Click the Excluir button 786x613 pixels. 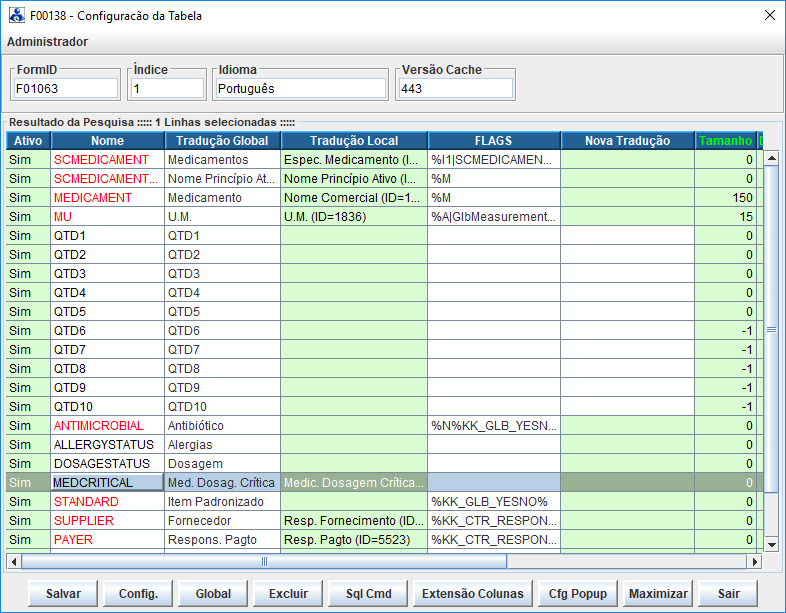(x=288, y=593)
